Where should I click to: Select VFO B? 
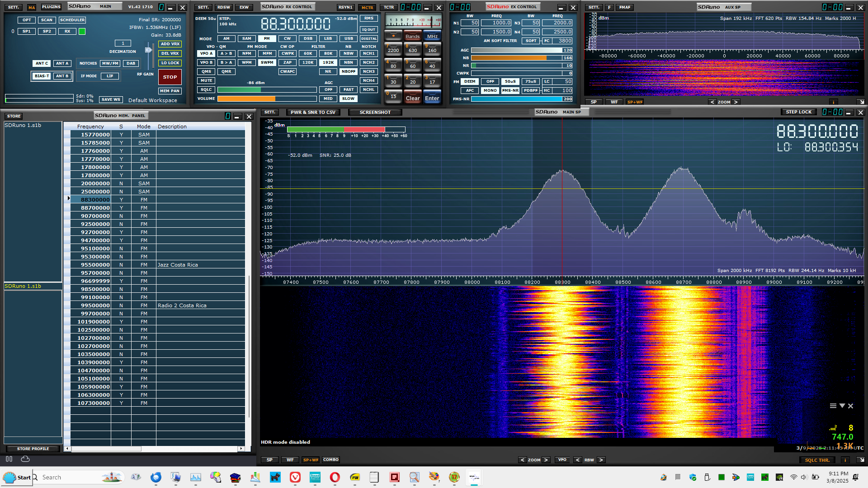[x=206, y=62]
